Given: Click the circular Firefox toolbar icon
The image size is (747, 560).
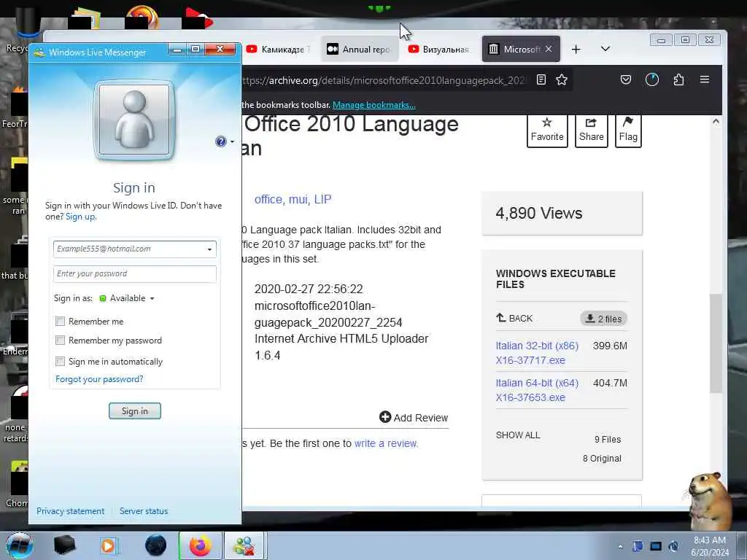Looking at the screenshot, I should [x=652, y=79].
